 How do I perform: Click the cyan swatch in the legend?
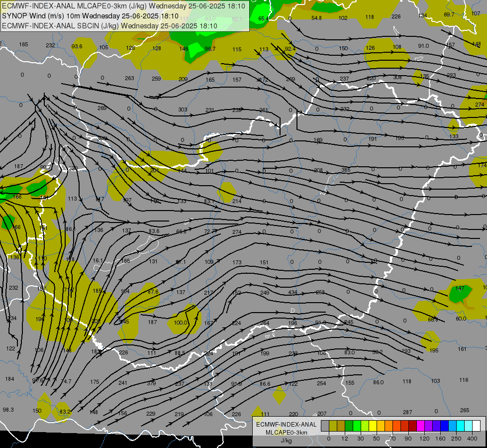[460, 426]
